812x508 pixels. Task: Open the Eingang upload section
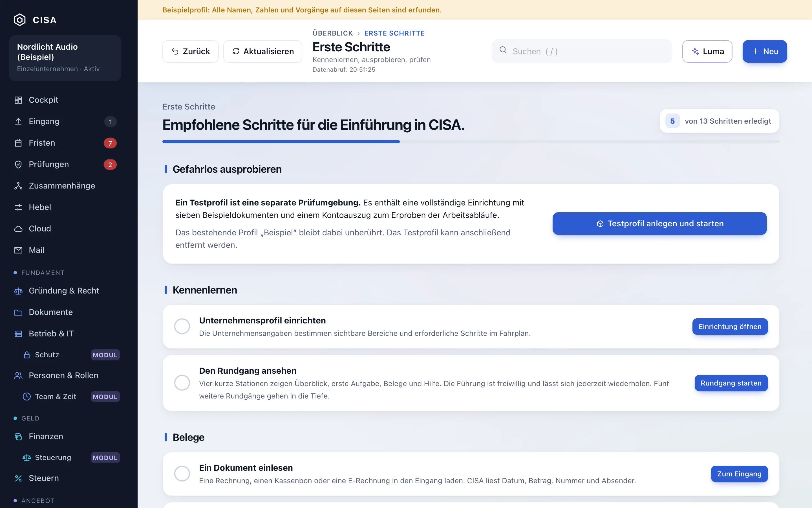65,121
